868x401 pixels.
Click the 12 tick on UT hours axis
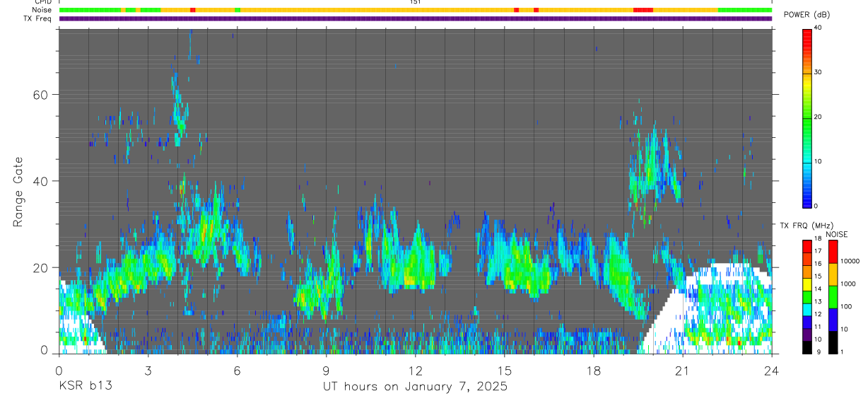click(415, 369)
